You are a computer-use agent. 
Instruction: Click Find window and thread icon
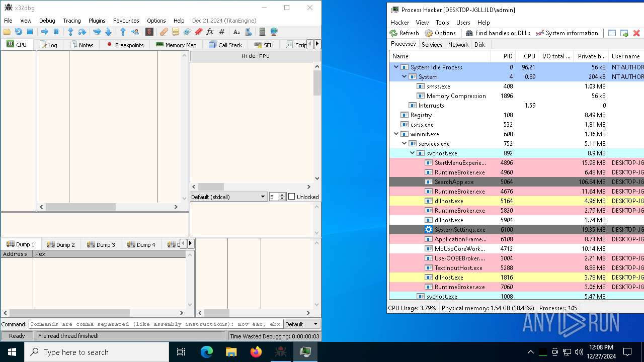[624, 33]
